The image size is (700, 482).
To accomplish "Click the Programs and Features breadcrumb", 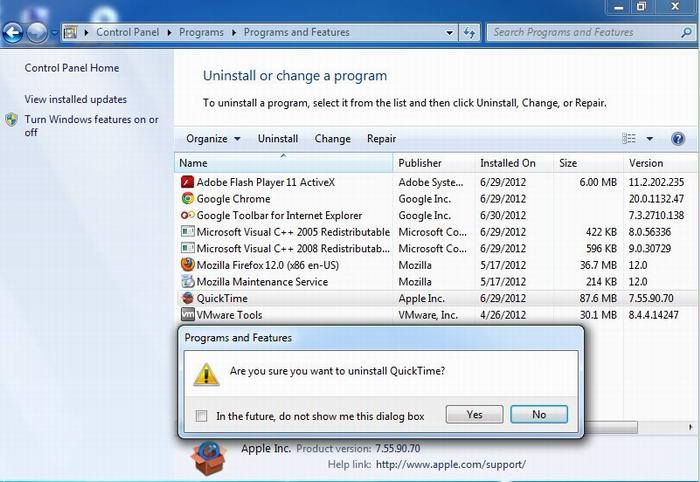I will point(296,33).
